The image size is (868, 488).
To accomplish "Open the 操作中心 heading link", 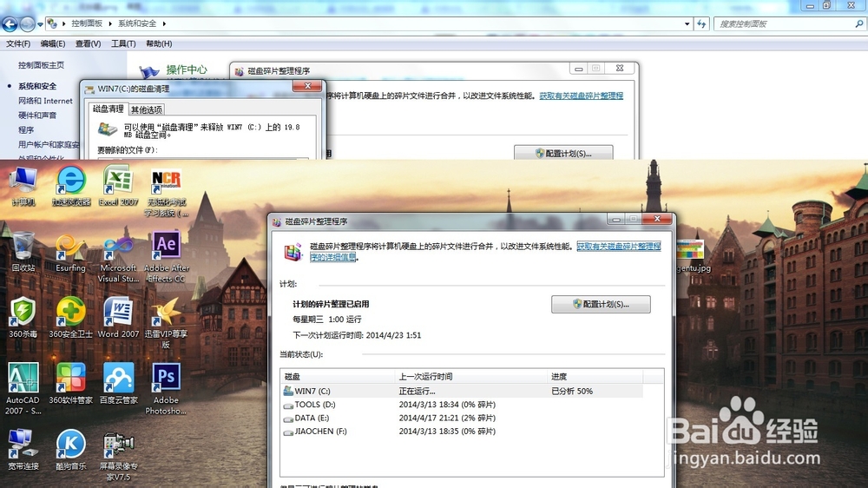I will point(187,69).
